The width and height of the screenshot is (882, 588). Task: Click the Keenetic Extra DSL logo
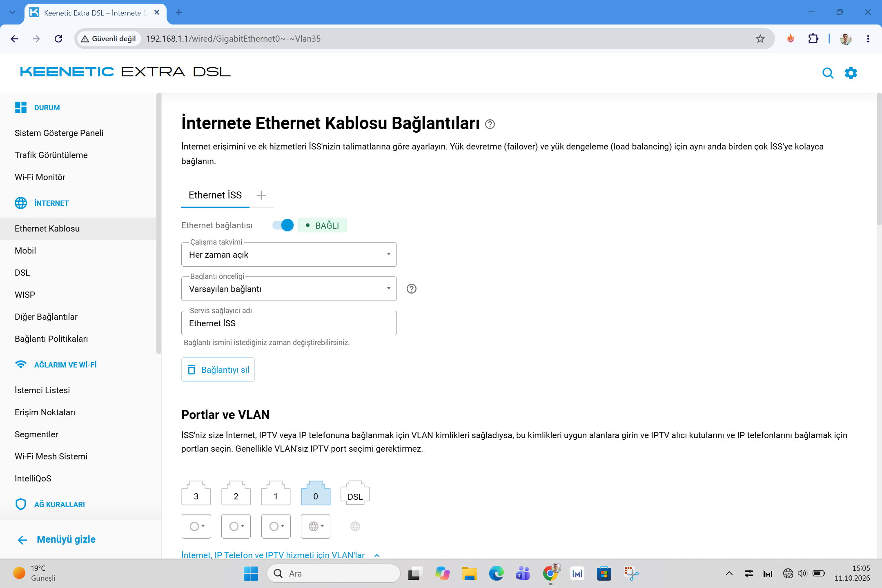click(125, 72)
